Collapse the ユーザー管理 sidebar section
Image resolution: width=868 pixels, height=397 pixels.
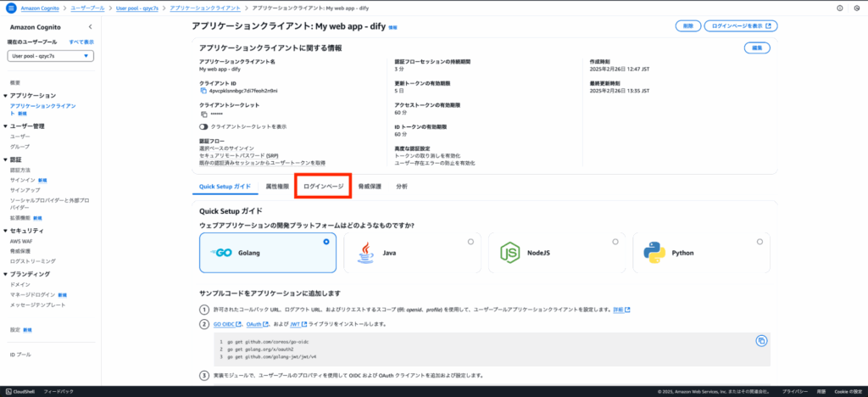[5, 126]
